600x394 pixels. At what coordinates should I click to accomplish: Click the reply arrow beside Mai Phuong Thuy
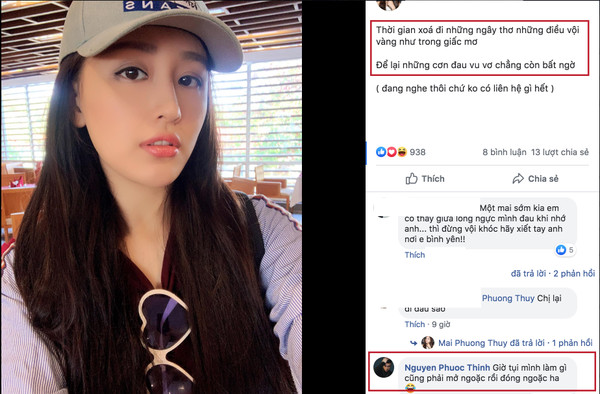point(414,343)
